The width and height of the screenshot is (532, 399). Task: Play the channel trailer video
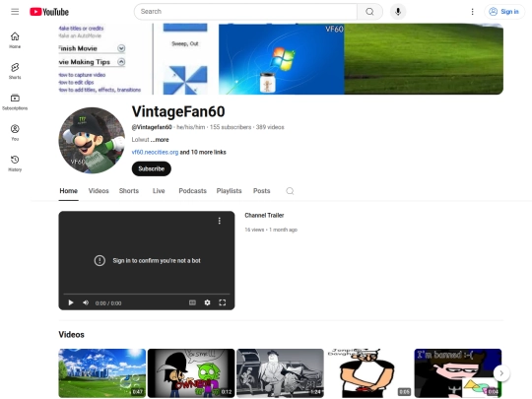(71, 302)
